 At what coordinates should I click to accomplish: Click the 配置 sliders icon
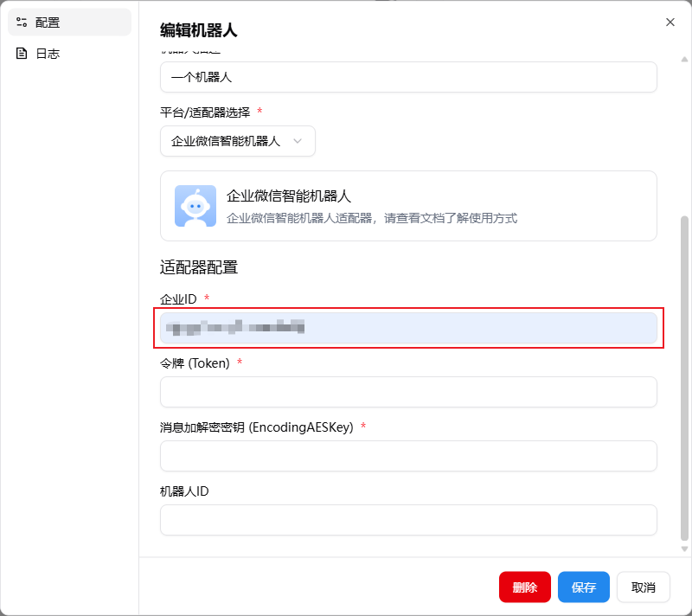[21, 22]
